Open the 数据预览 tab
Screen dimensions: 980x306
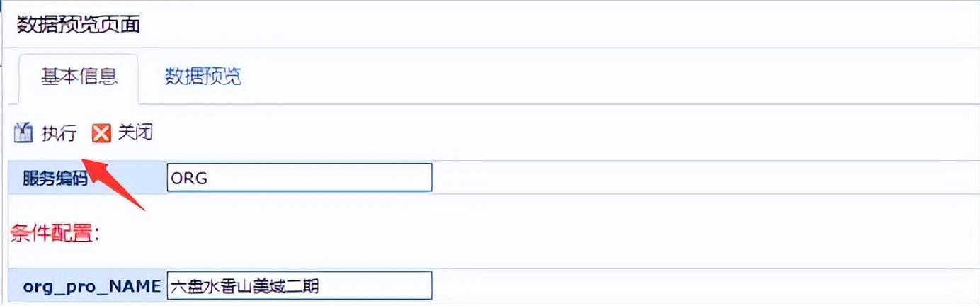click(203, 76)
